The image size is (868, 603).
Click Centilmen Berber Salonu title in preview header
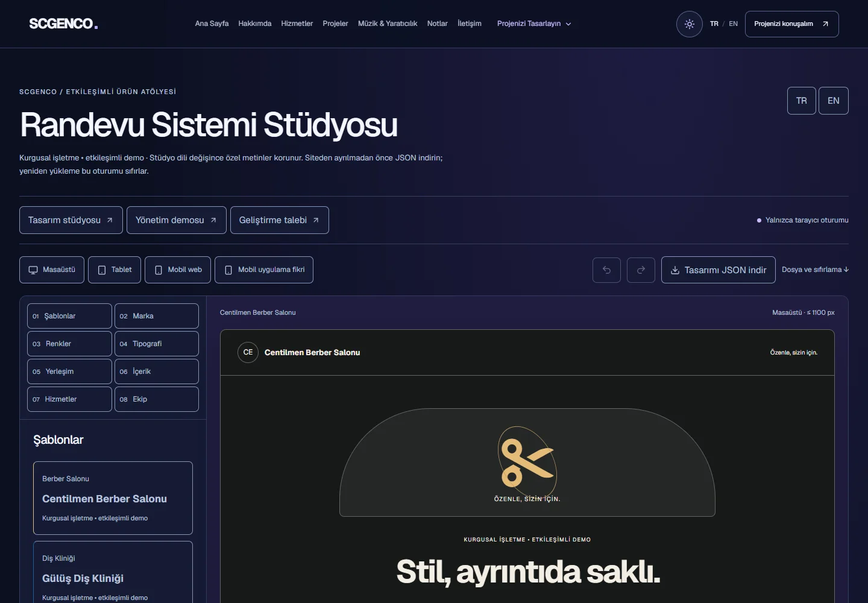click(312, 353)
